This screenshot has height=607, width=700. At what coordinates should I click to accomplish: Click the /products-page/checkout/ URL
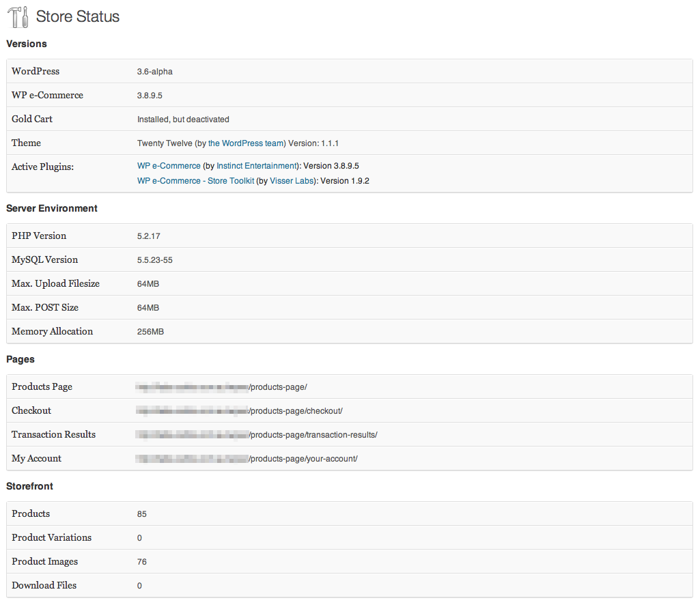pos(239,411)
